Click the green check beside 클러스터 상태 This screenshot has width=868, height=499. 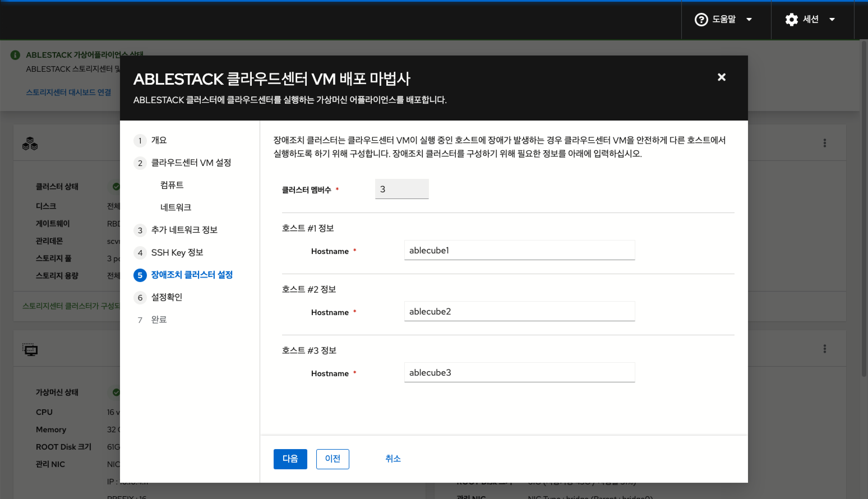point(118,186)
